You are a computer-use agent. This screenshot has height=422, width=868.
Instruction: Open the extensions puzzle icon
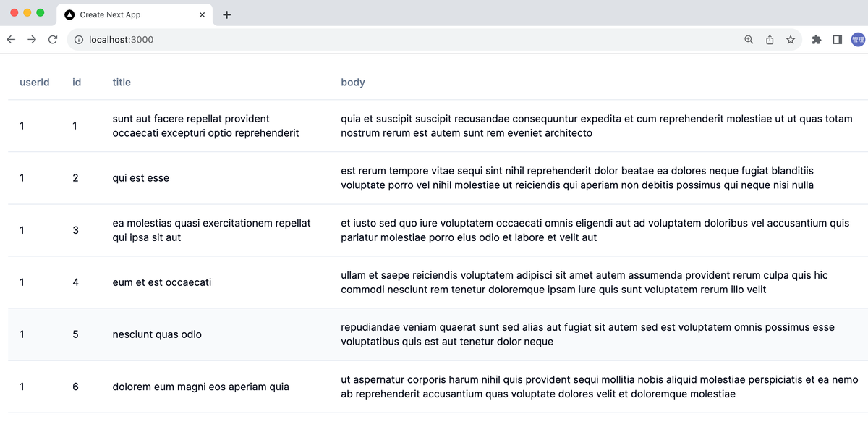coord(817,40)
